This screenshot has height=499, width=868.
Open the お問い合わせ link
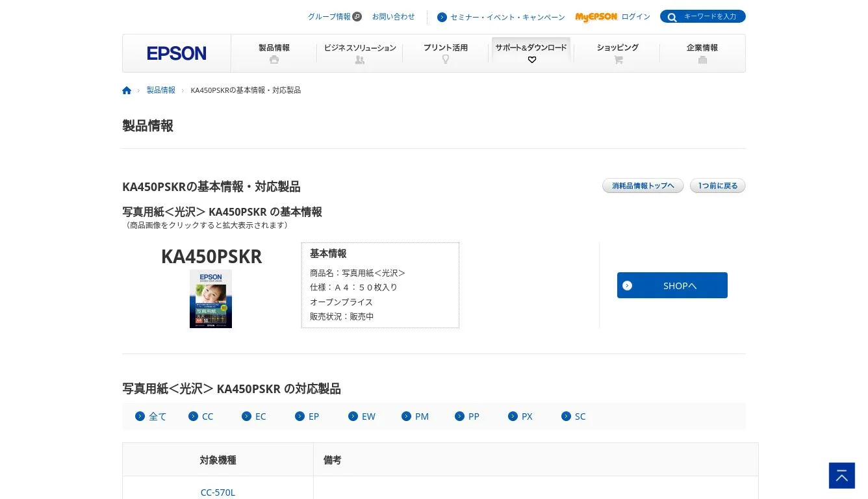[x=393, y=17]
